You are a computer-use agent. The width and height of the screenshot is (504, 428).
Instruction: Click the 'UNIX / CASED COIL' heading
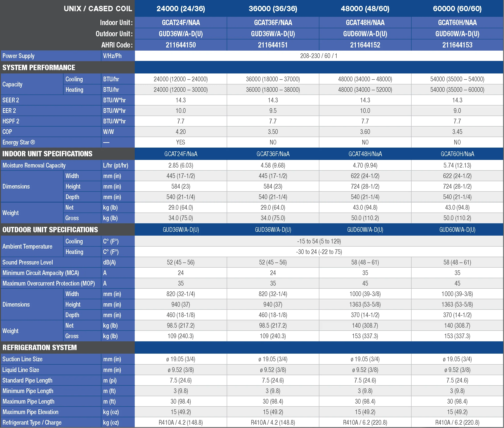point(98,9)
